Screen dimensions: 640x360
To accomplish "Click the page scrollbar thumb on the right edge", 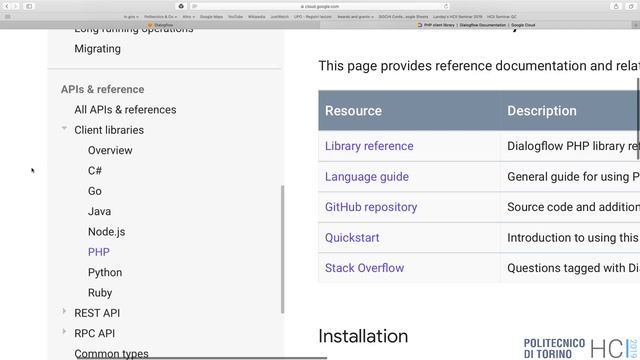I will (x=638, y=118).
